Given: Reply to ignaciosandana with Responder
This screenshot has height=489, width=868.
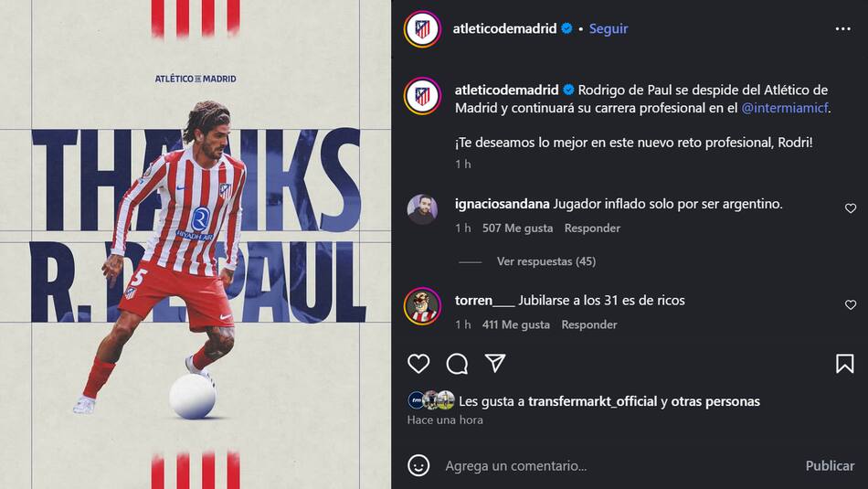Looking at the screenshot, I should [592, 228].
